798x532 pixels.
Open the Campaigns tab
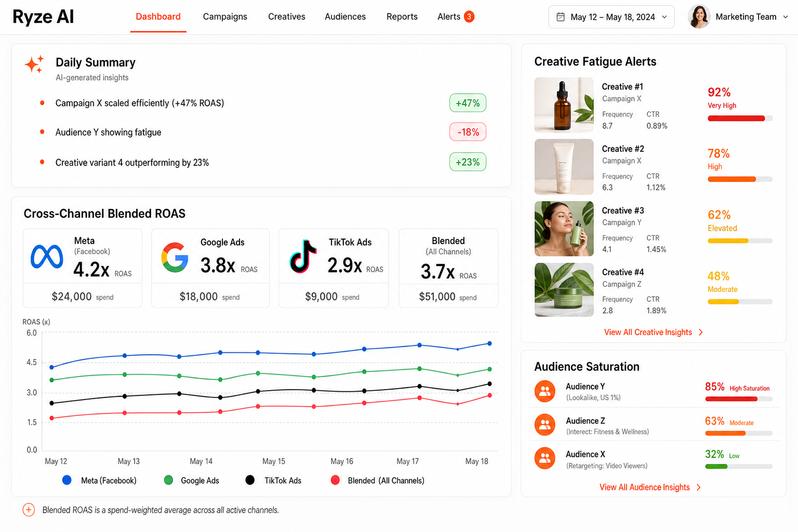tap(225, 17)
